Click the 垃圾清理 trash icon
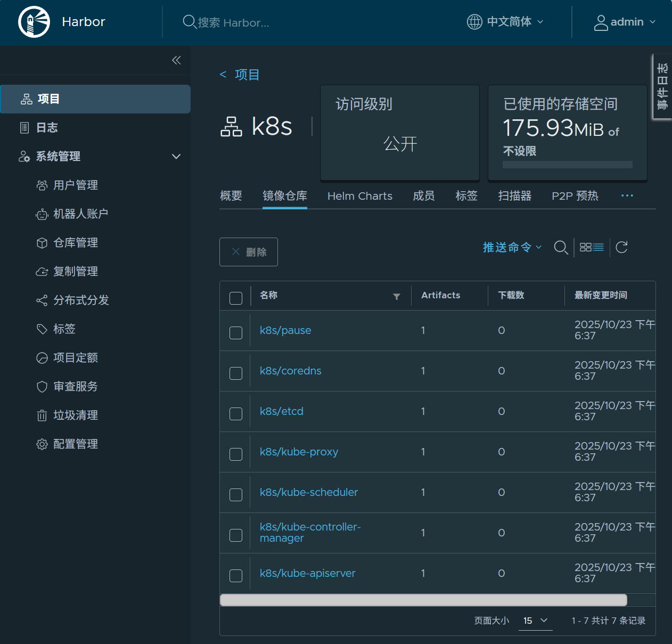This screenshot has height=644, width=672. click(42, 415)
